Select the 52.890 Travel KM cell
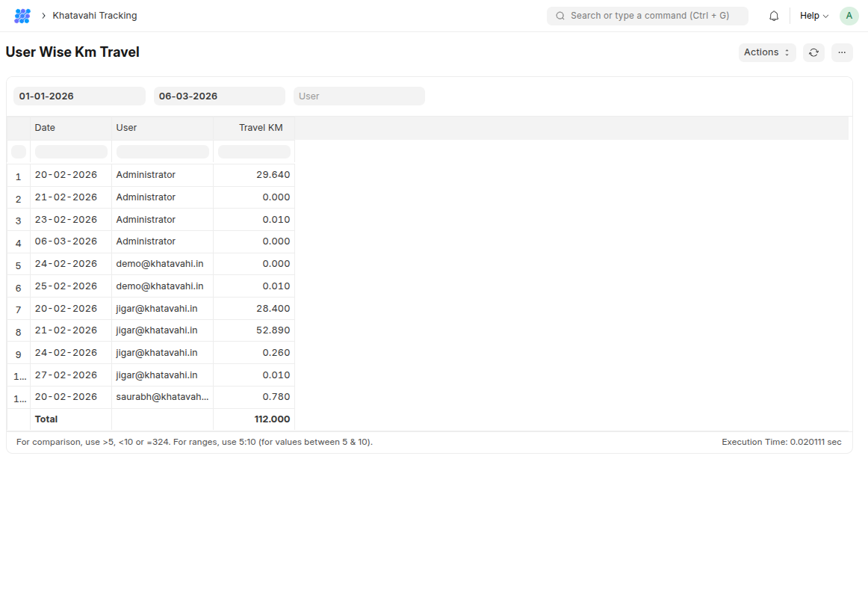The image size is (868, 616). tap(254, 330)
